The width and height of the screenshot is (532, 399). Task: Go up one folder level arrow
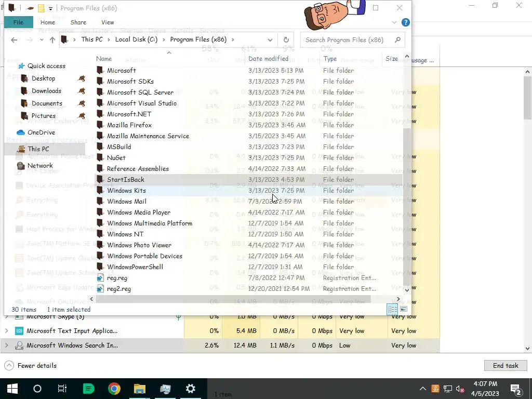coord(52,39)
